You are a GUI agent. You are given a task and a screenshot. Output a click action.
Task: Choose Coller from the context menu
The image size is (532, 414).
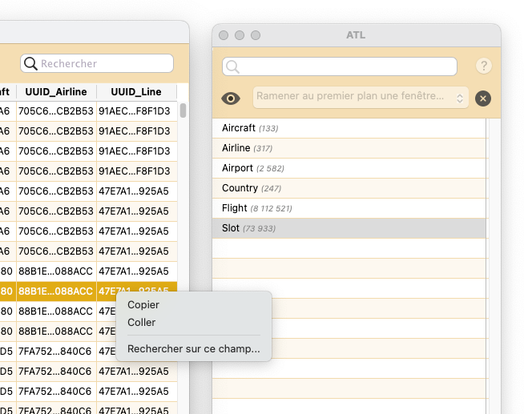(142, 322)
